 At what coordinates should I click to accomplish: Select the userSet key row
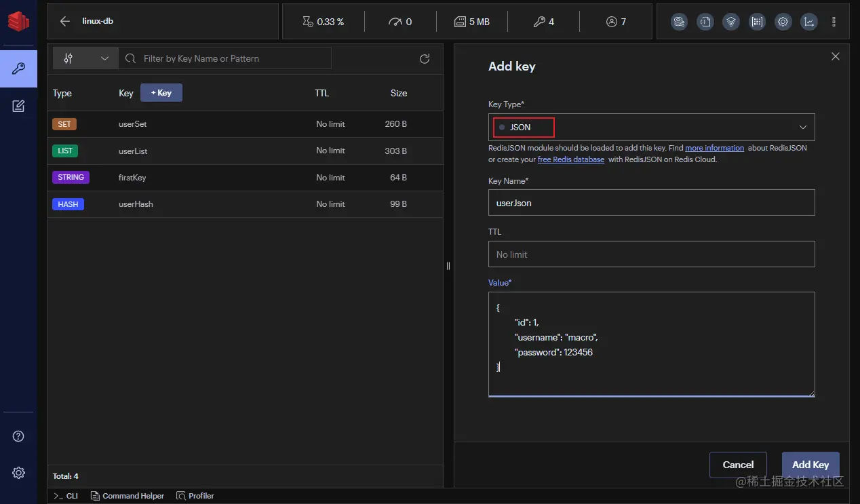click(245, 124)
